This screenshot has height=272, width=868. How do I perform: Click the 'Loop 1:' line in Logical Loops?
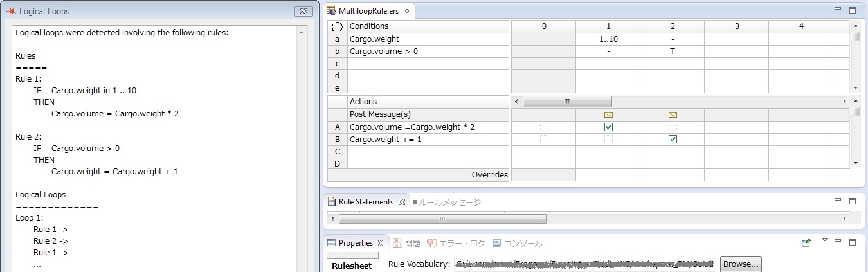tap(29, 218)
